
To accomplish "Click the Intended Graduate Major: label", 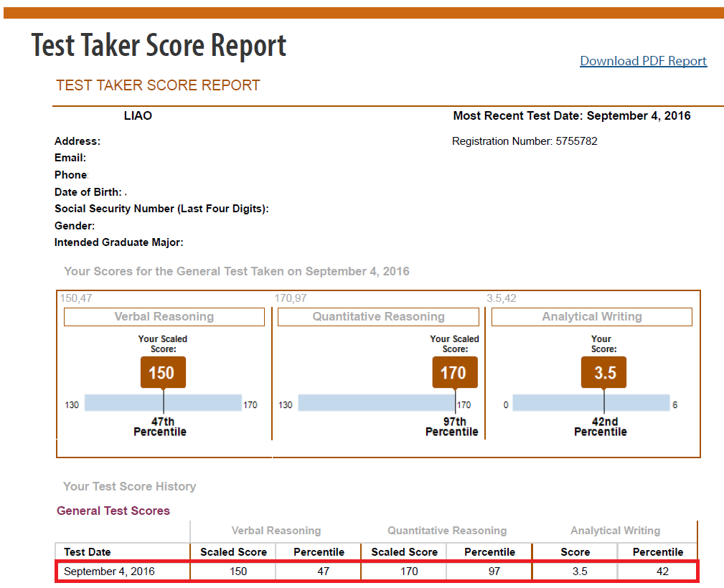I will tap(118, 242).
